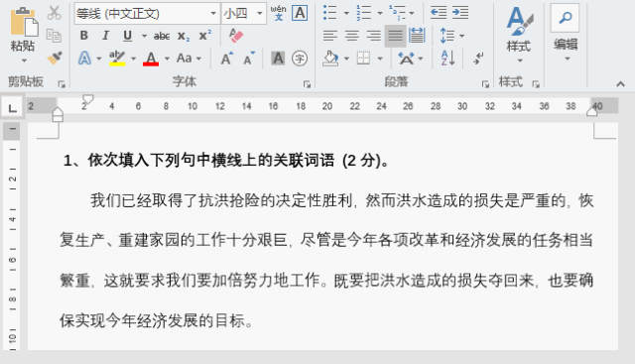Image resolution: width=635 pixels, height=364 pixels.
Task: Apply the yellow text highlight color
Action: (117, 59)
